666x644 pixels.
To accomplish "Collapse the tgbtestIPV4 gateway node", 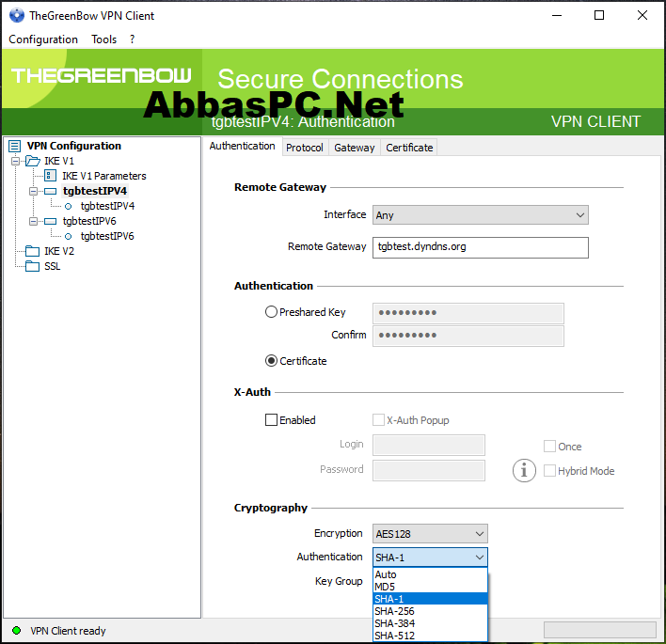I will tap(33, 192).
